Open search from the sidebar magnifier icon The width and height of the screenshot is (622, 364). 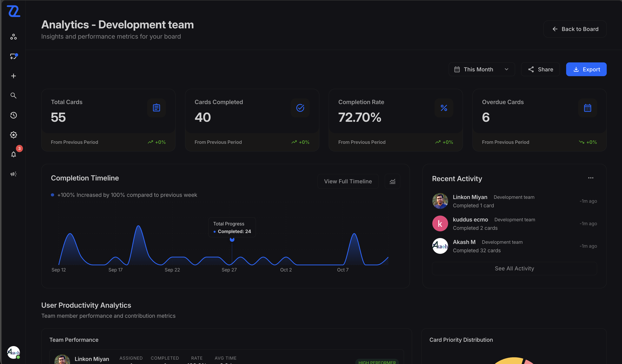14,96
